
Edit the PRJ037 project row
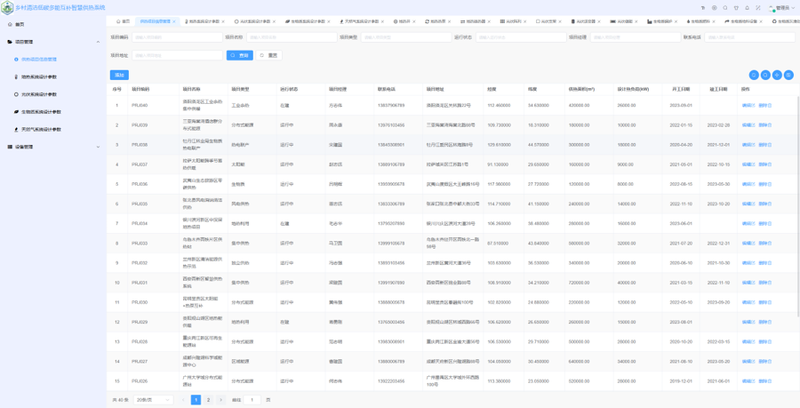(x=748, y=165)
